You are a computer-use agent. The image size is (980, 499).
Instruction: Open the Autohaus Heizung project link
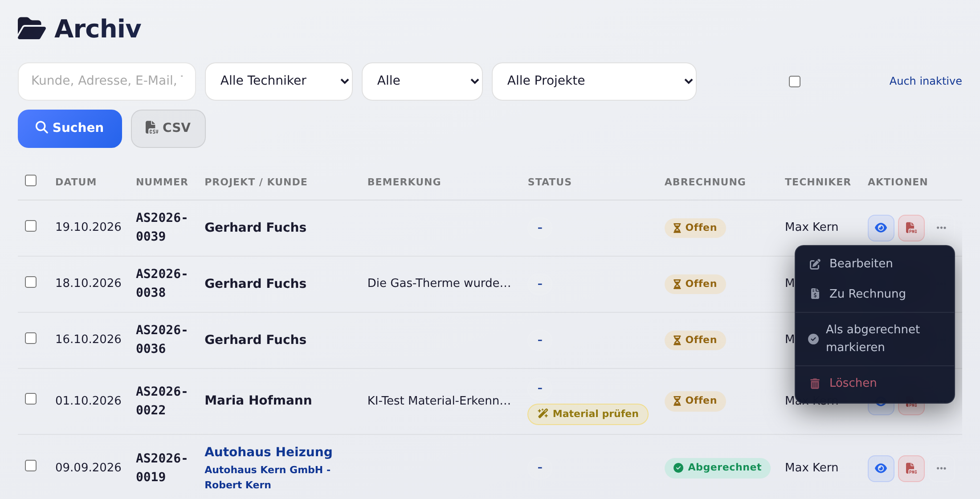pyautogui.click(x=269, y=452)
